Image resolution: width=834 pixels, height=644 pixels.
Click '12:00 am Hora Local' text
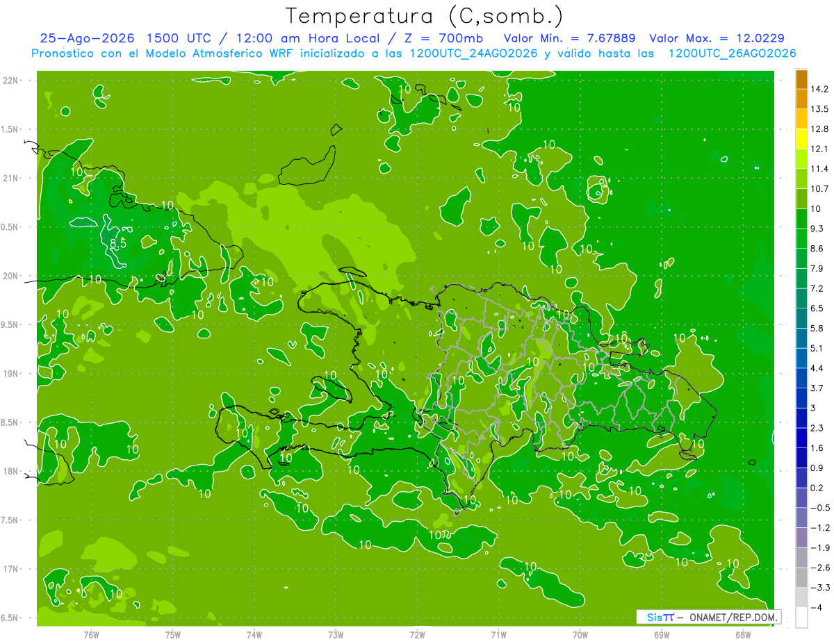[307, 38]
